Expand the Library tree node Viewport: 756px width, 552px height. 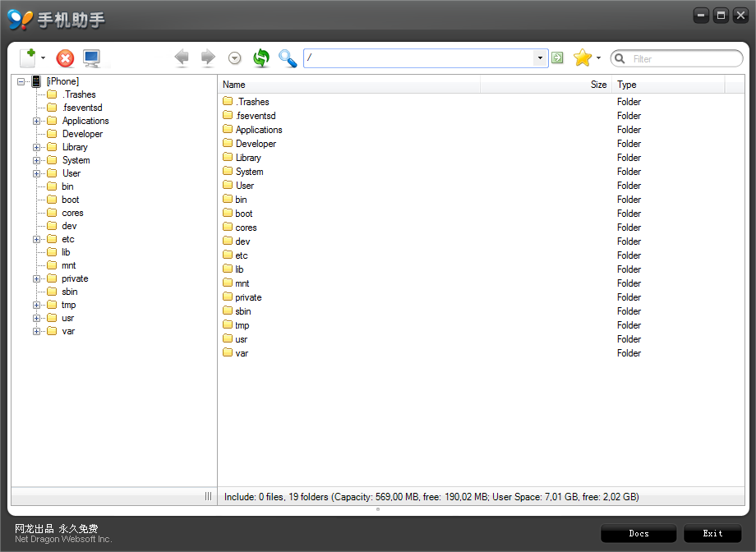(36, 148)
